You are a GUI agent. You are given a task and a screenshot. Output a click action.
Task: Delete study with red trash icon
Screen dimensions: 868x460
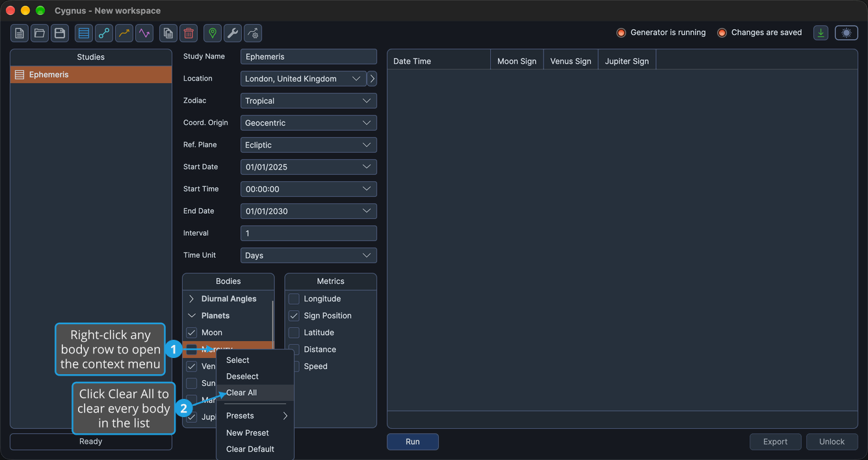click(x=189, y=33)
